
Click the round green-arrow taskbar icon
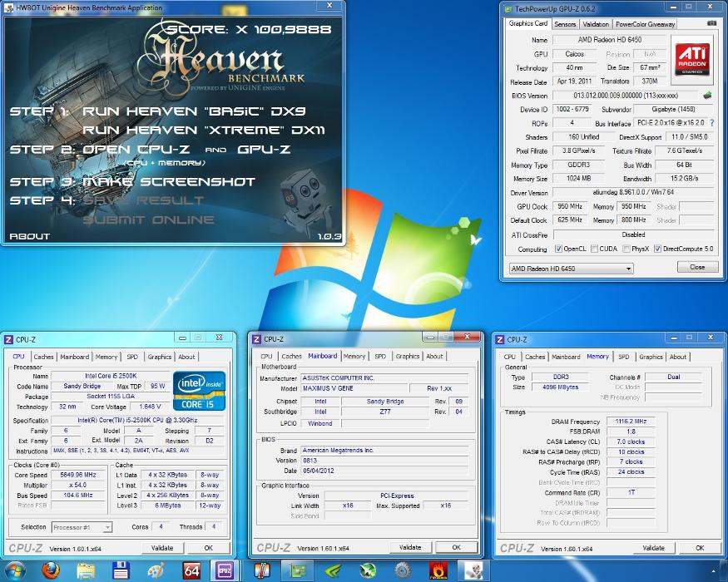pos(368,571)
